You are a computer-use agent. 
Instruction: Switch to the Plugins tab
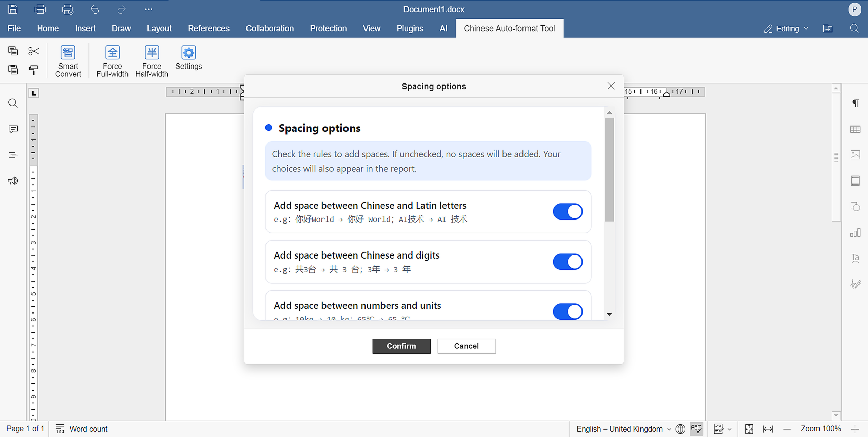click(x=410, y=28)
